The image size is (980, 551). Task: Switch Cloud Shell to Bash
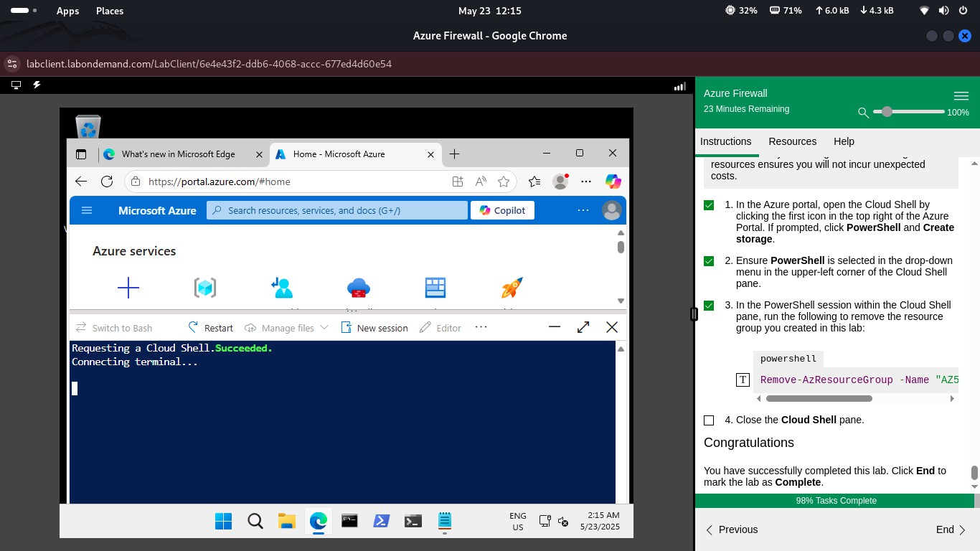pyautogui.click(x=115, y=328)
